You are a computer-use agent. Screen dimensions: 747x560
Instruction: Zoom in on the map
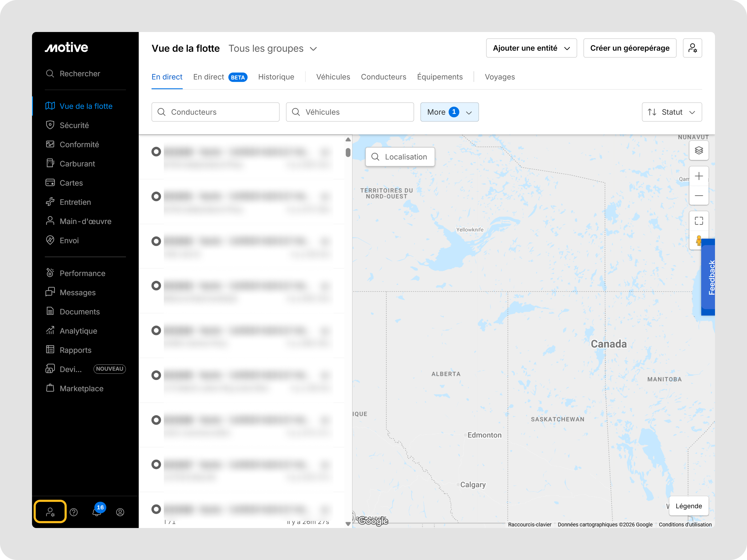tap(698, 176)
